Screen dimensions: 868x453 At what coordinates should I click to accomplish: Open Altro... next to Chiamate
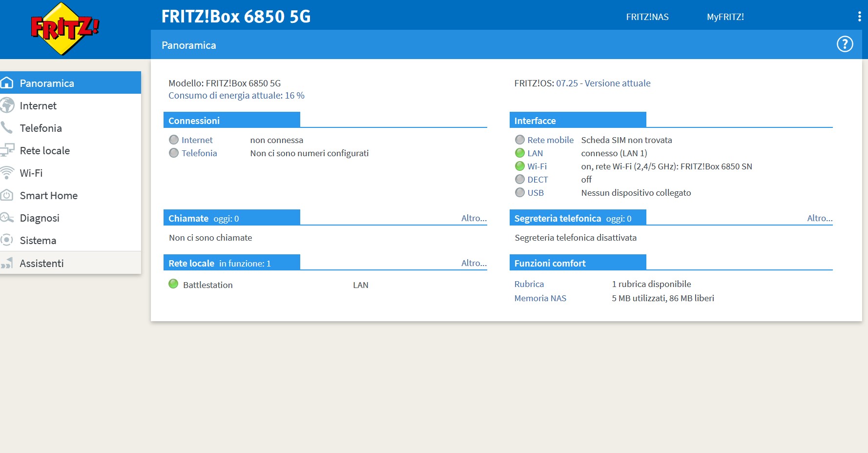tap(474, 218)
